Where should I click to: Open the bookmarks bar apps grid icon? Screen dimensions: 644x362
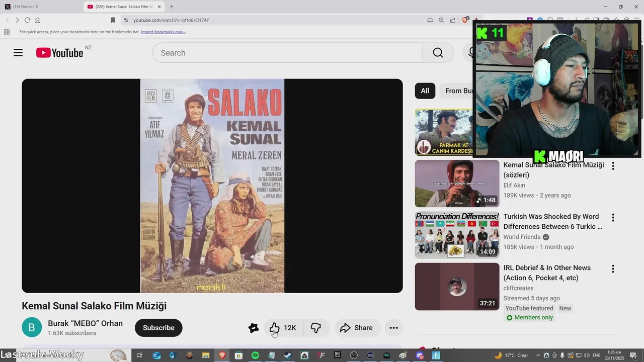point(7,32)
